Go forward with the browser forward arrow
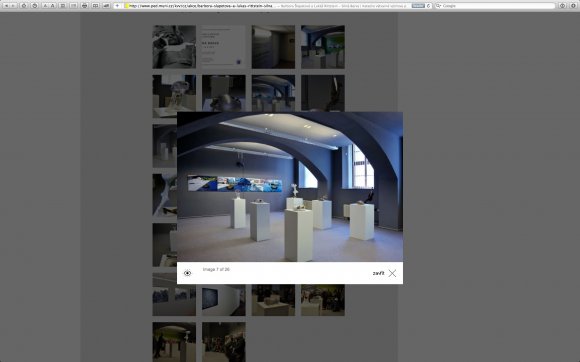Viewport: 580px width, 362px height. pyautogui.click(x=13, y=6)
